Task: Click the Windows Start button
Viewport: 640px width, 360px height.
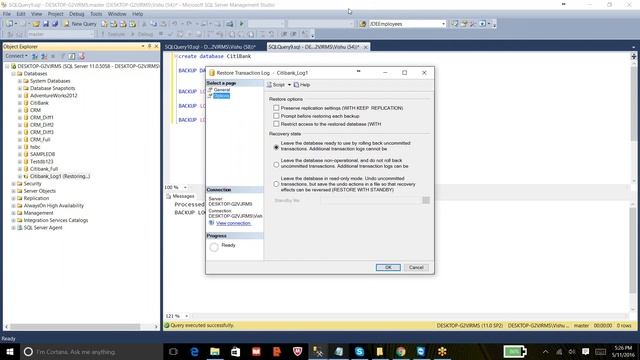Action: click(10, 351)
